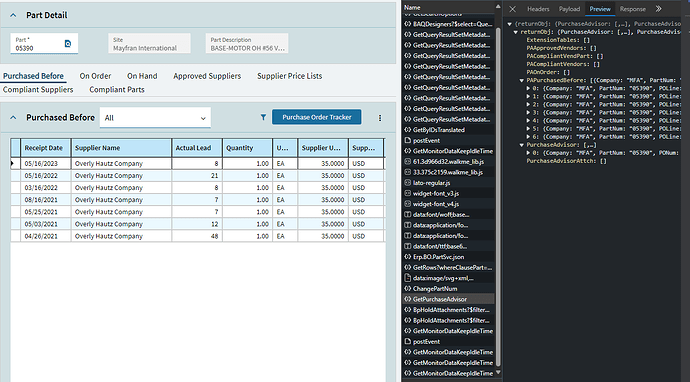Select the row with receipt date 05/16/2022
Screen dimensions: 690x382
(197, 176)
